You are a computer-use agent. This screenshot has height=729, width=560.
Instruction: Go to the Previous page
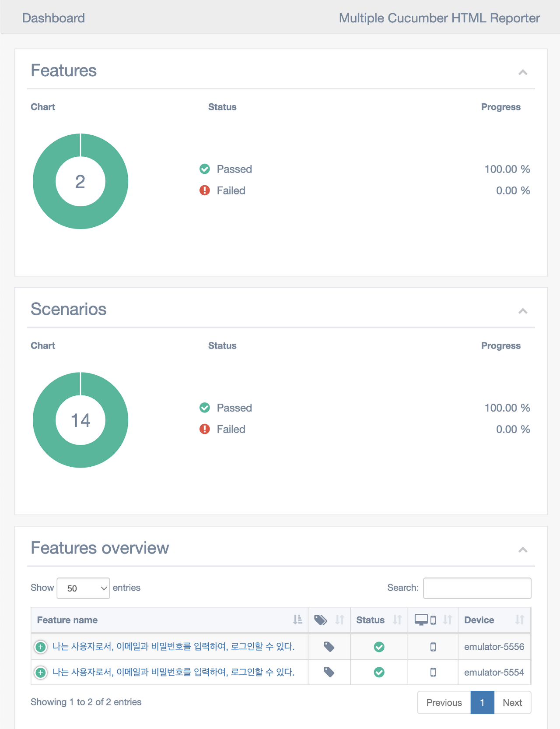pyautogui.click(x=444, y=702)
